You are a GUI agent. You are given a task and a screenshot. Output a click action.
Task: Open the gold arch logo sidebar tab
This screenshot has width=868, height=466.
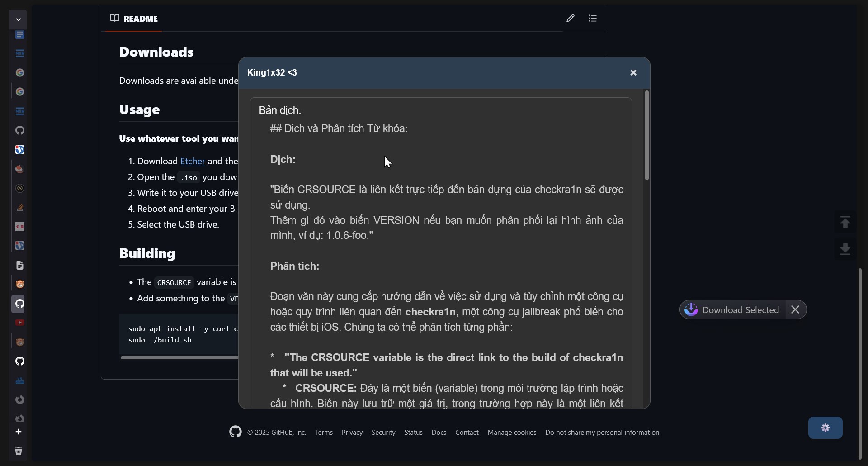tap(19, 188)
